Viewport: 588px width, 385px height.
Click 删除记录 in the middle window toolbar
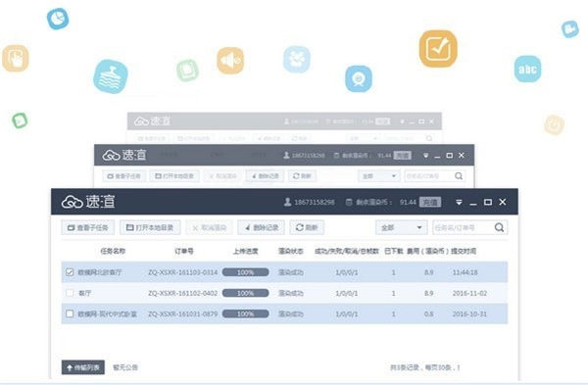pos(266,175)
